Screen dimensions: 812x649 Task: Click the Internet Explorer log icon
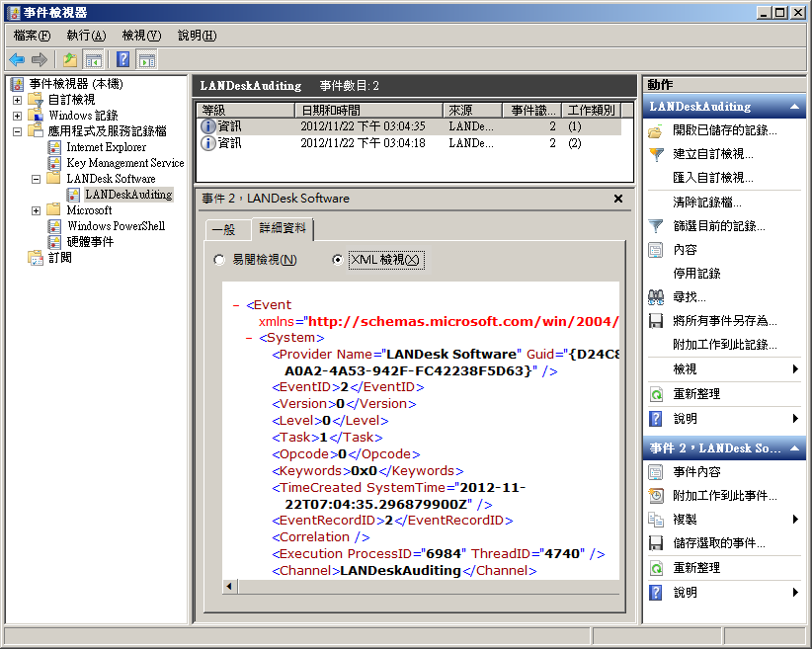click(x=54, y=147)
